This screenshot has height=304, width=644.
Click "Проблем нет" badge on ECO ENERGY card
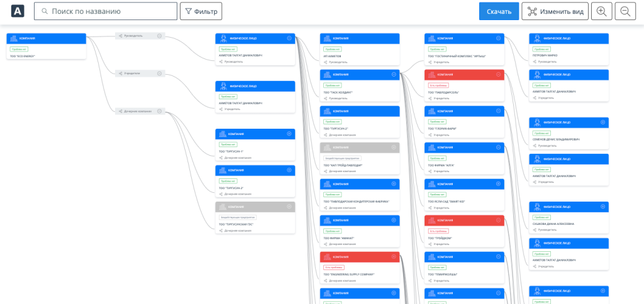coord(19,49)
